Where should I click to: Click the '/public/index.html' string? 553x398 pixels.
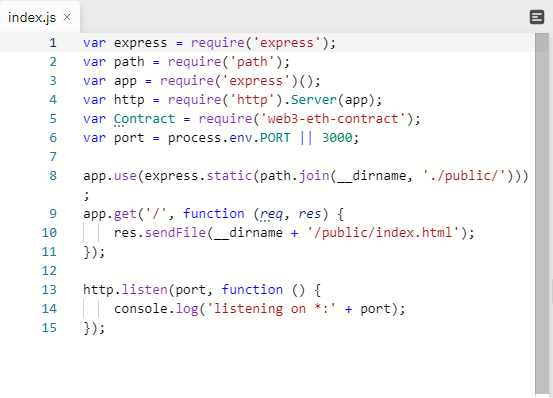click(383, 233)
